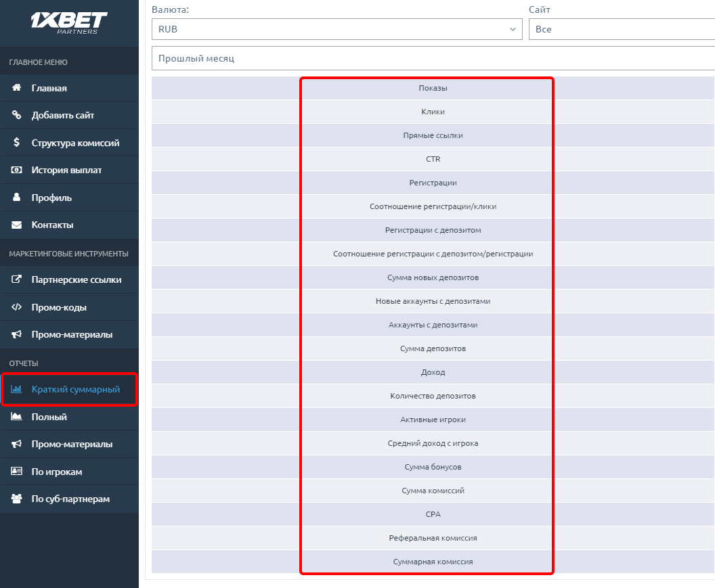
Task: Click the currency dropdown chevron arrow
Action: click(513, 29)
